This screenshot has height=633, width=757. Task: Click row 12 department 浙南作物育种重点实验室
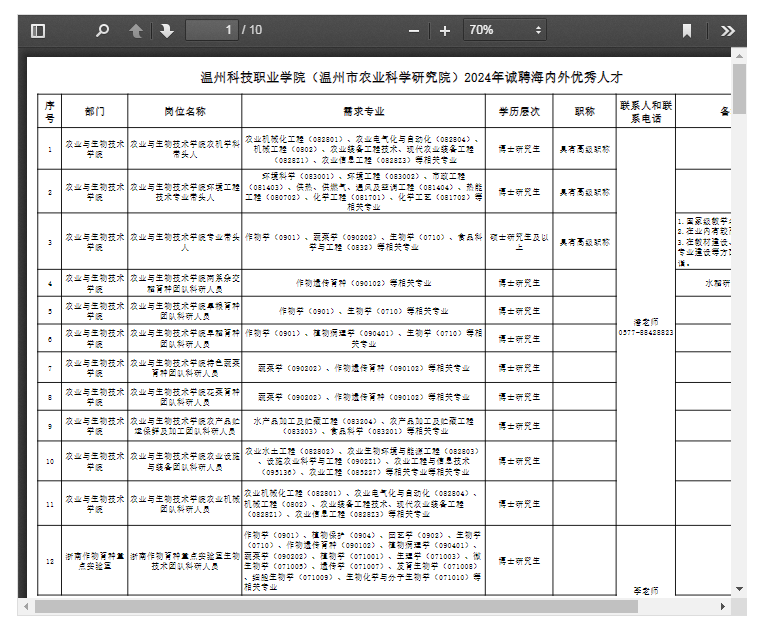[x=95, y=561]
